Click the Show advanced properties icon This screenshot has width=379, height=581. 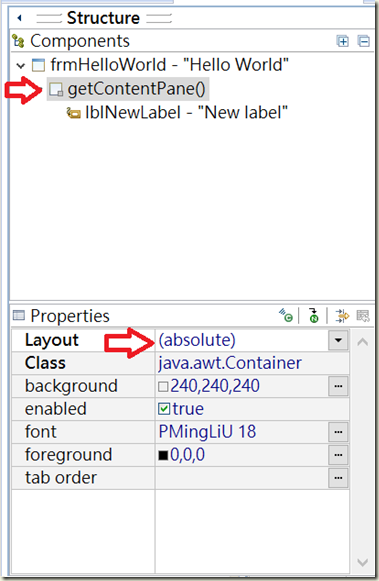(x=342, y=316)
